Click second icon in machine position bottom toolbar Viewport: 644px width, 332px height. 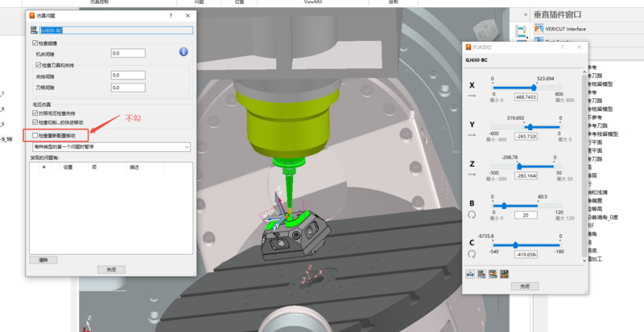(x=481, y=273)
